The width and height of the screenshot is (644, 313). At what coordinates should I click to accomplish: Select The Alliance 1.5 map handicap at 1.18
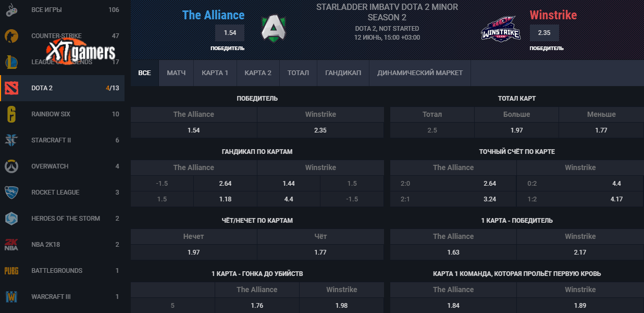[x=225, y=199]
